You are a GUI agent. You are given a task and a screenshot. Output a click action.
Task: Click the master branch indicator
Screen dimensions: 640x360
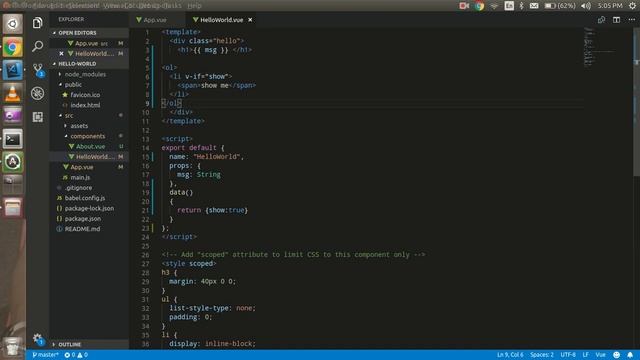[45, 355]
